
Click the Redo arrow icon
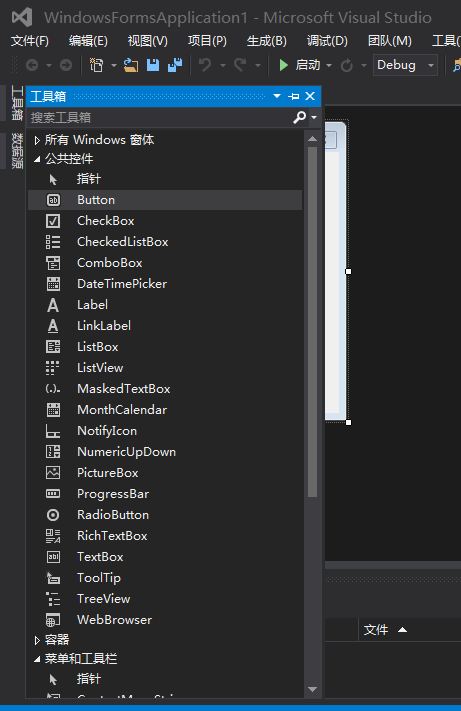(240, 65)
